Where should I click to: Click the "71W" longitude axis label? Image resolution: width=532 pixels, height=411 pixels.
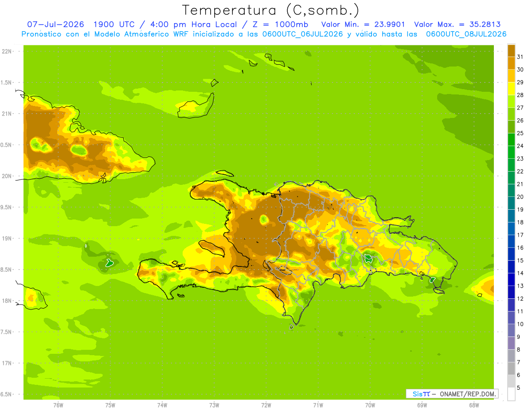318,405
